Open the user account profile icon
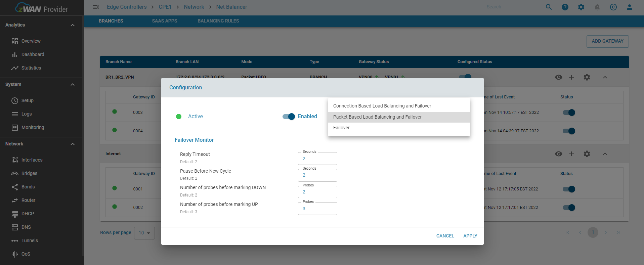Screen dimensions: 644x265 point(630,7)
